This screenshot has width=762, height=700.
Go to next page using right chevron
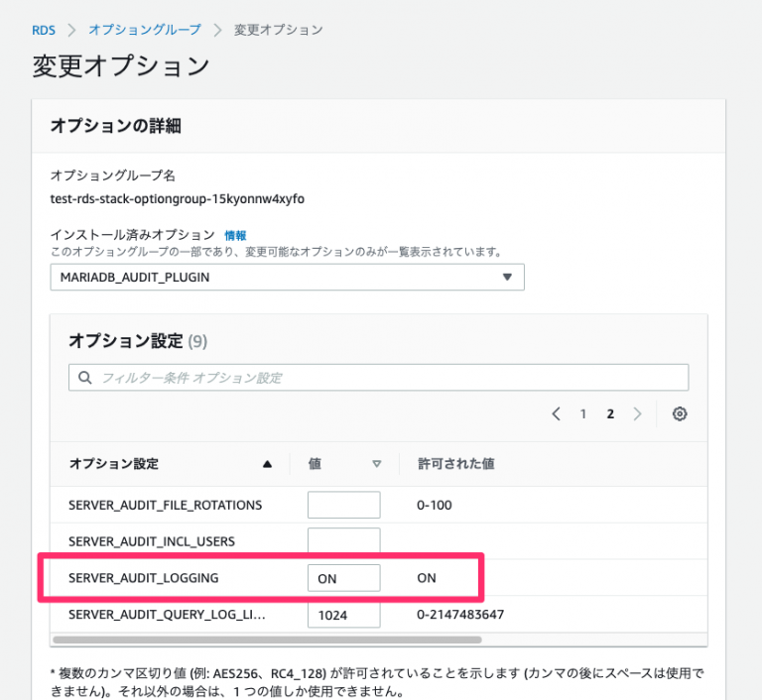637,414
